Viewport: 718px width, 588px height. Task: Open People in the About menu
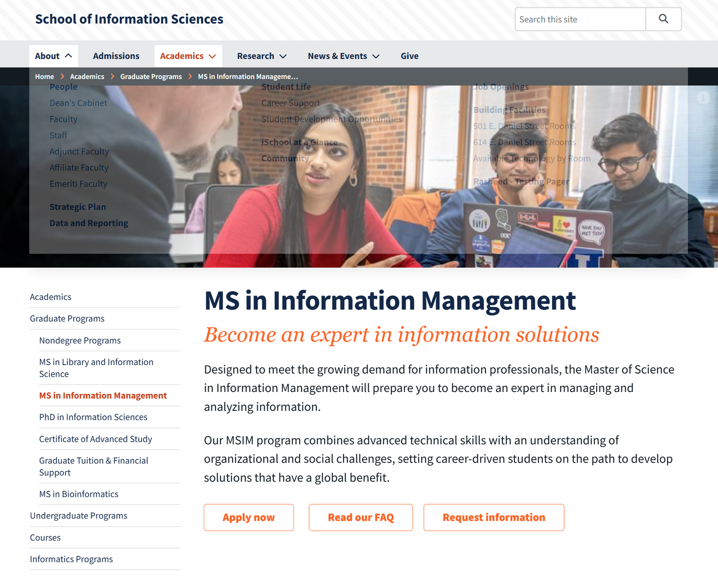pos(63,87)
